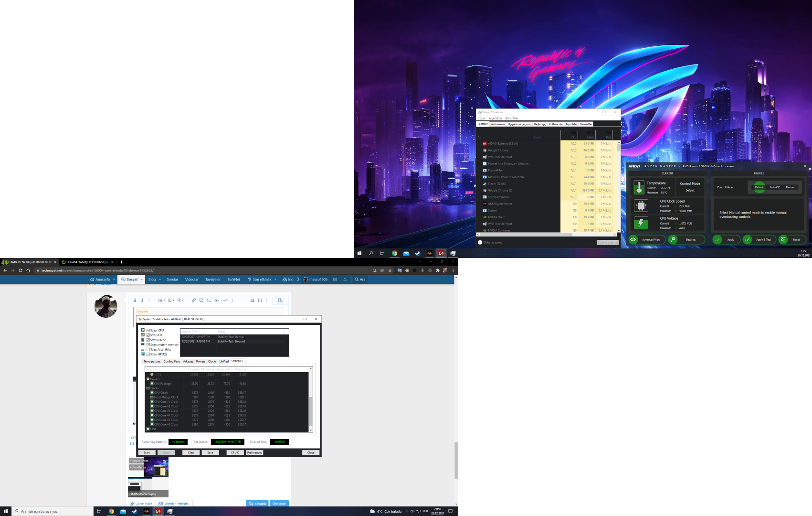Open Chrome from the upper screenshot taskbar

click(x=394, y=253)
